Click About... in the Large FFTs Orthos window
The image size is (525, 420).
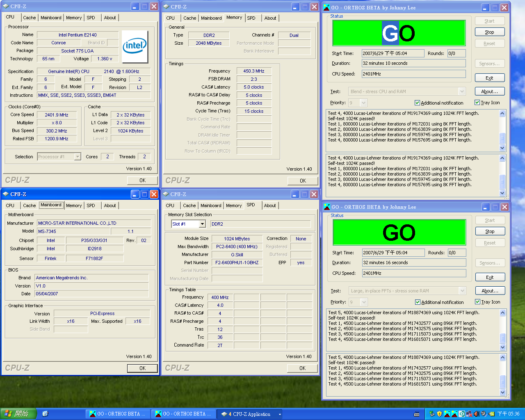[x=490, y=291]
